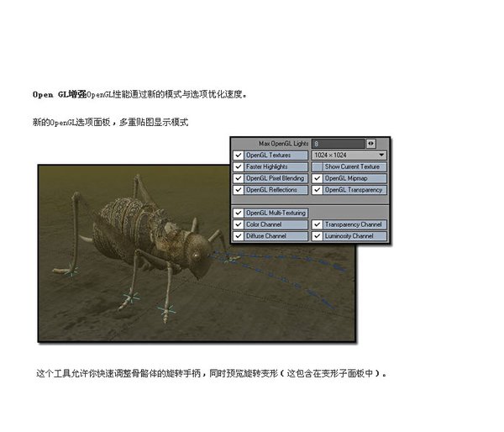This screenshot has width=504, height=432.
Task: Disable Faster Highlights option
Action: (239, 167)
